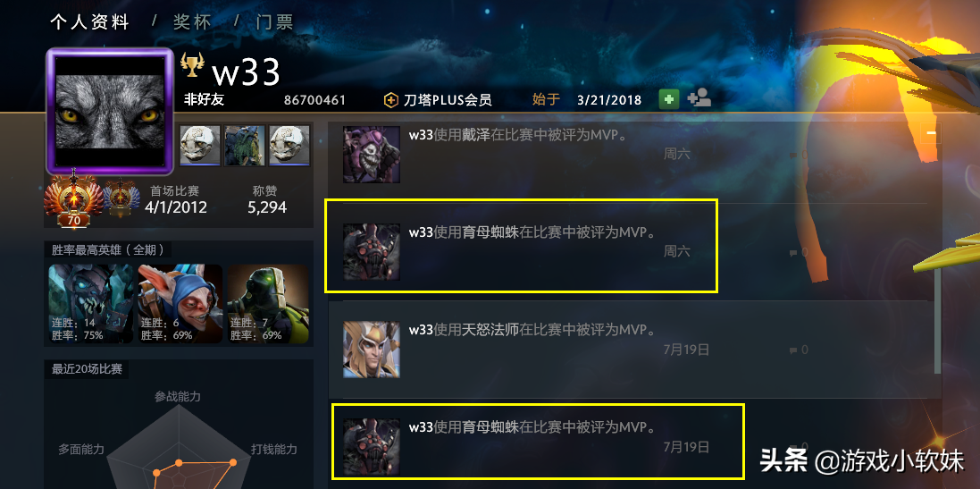980x489 pixels.
Task: Click the activity feed vertical scrollbar
Action: 937,322
